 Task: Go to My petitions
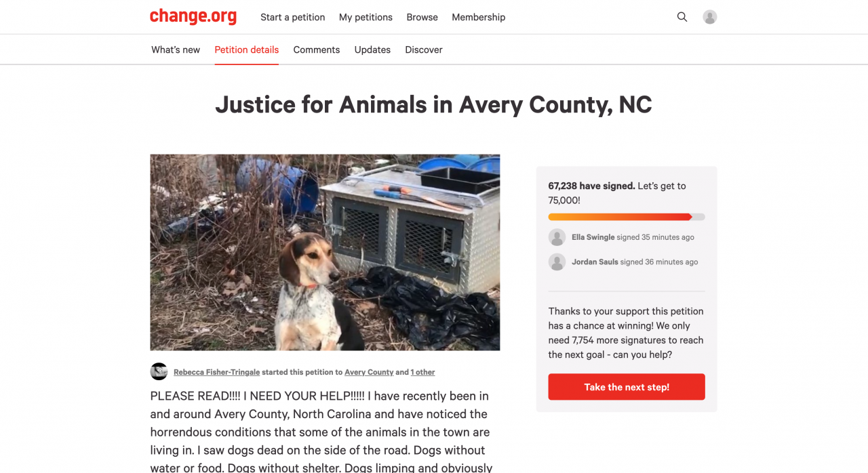coord(366,17)
